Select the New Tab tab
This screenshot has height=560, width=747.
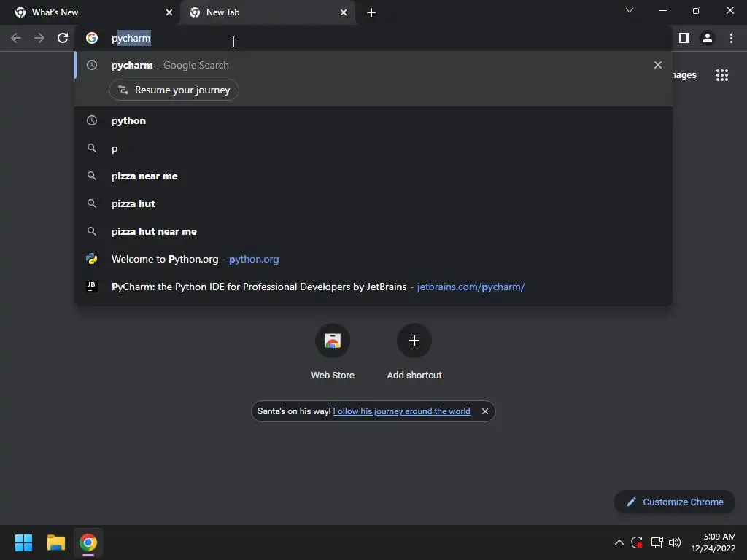coord(267,12)
